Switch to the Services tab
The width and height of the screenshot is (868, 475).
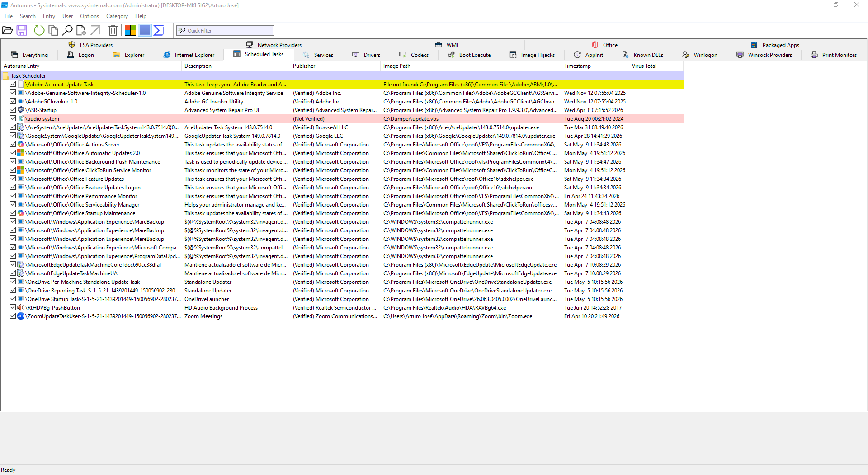coord(318,55)
